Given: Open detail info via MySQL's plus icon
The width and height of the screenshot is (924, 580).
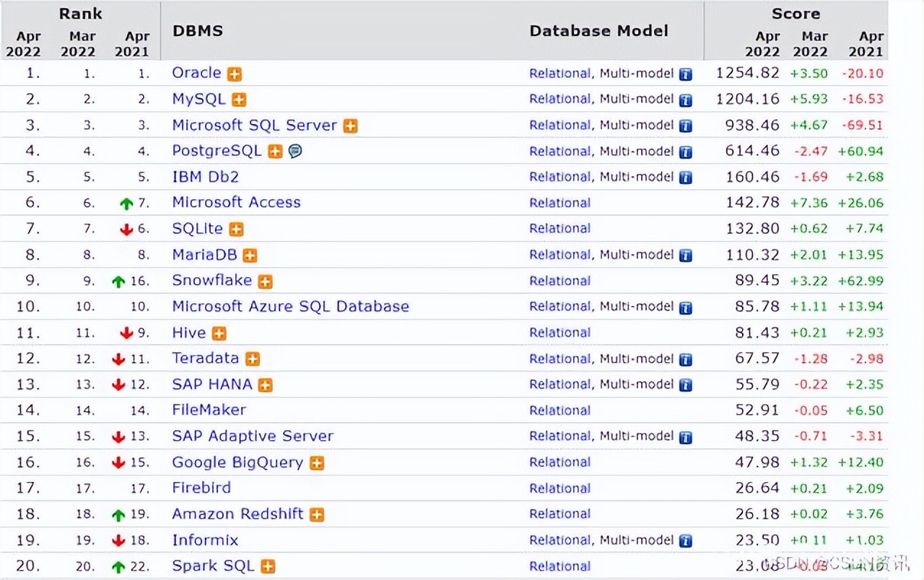Looking at the screenshot, I should coord(239,100).
